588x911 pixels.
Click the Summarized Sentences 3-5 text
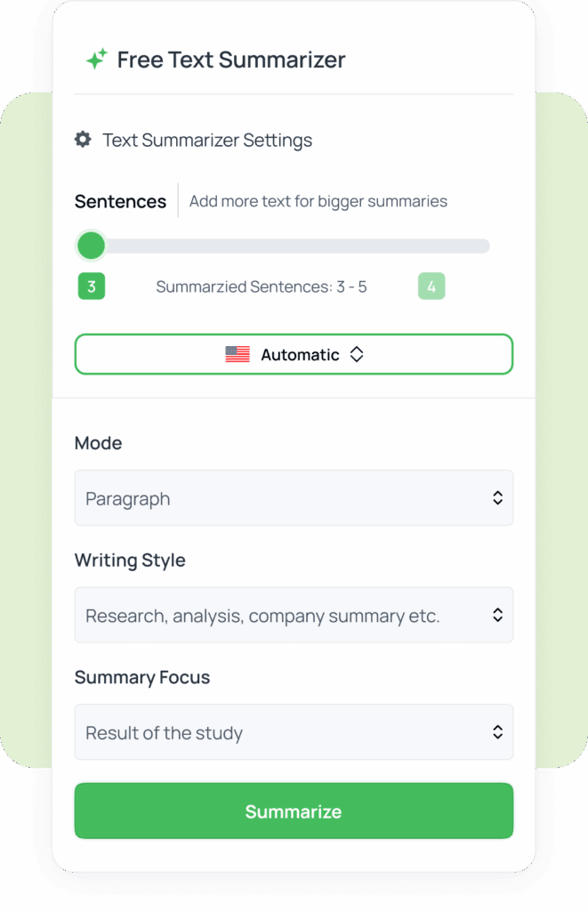click(262, 286)
